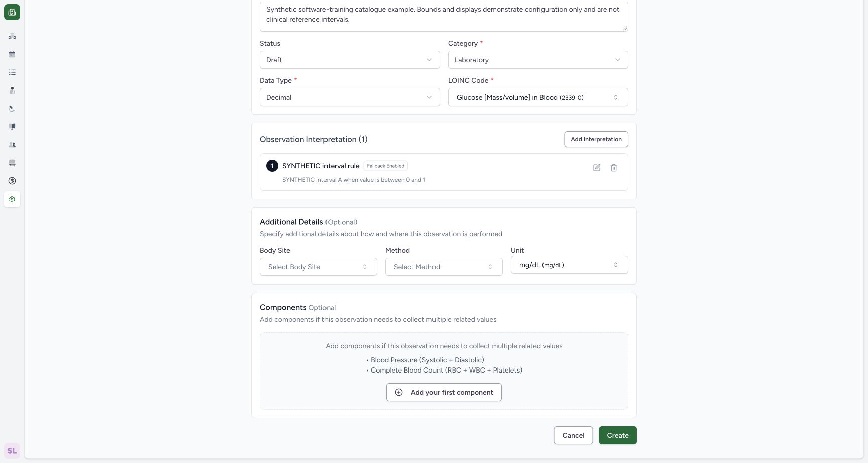Click the Blood Pressure example text

click(x=427, y=360)
